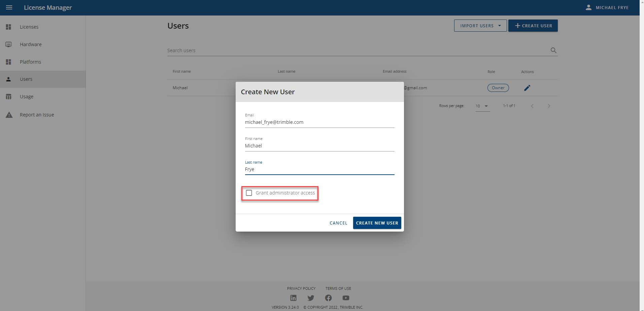Viewport: 644px width, 311px height.
Task: Click the Usage grid icon in sidebar
Action: pyautogui.click(x=8, y=97)
